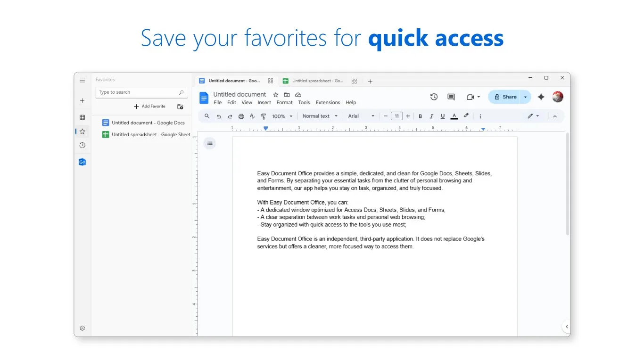Click the Gemini sparkle icon
The width and height of the screenshot is (644, 362).
(541, 97)
